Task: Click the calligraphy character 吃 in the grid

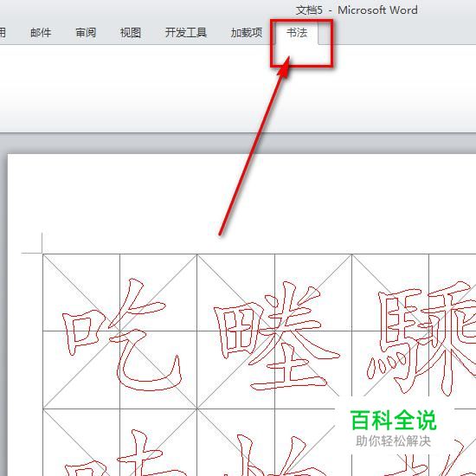Action: coord(121,334)
